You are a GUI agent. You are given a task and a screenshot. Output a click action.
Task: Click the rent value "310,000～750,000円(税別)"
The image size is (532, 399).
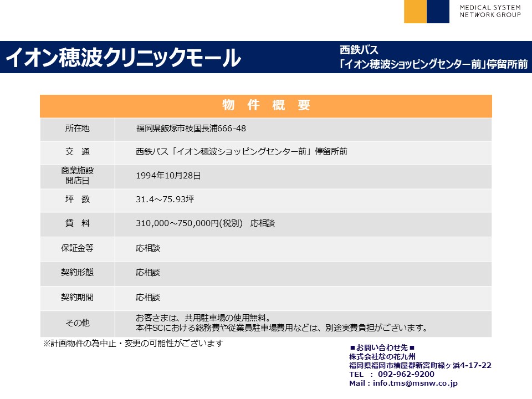pyautogui.click(x=190, y=223)
